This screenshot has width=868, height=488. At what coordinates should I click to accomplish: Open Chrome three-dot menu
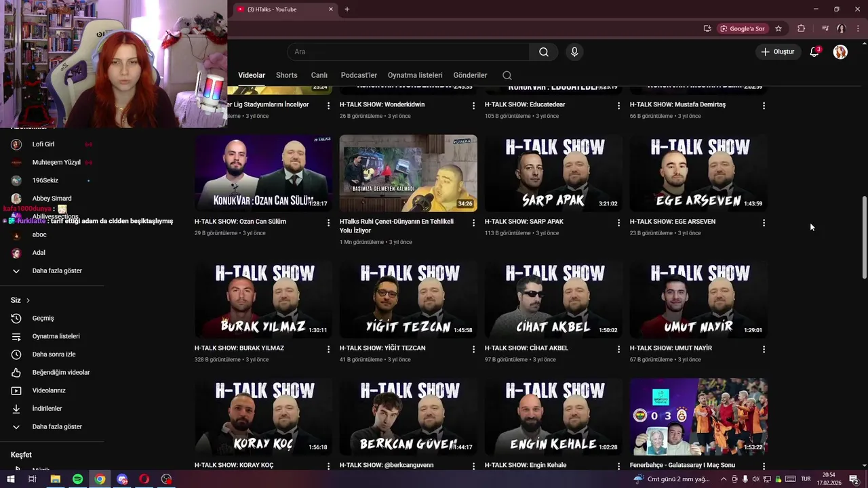(856, 28)
